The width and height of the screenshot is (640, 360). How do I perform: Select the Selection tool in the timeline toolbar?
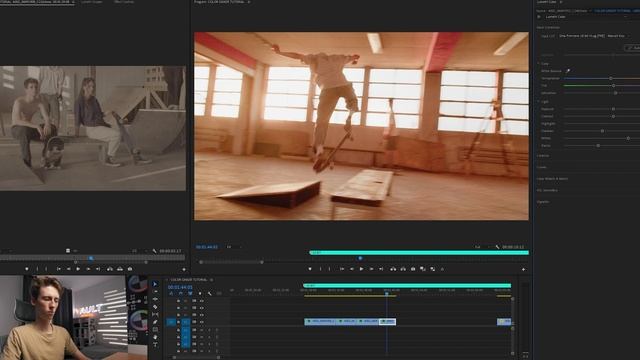pos(155,284)
